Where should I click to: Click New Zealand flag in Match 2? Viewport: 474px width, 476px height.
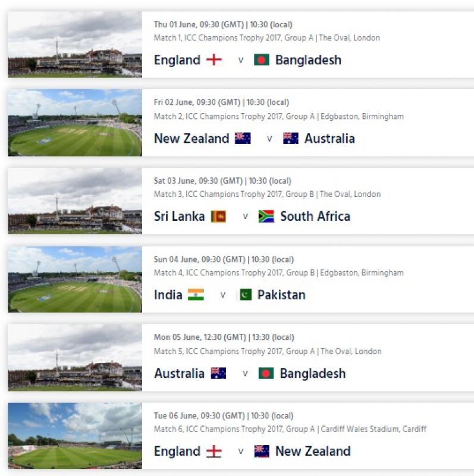[x=243, y=139]
